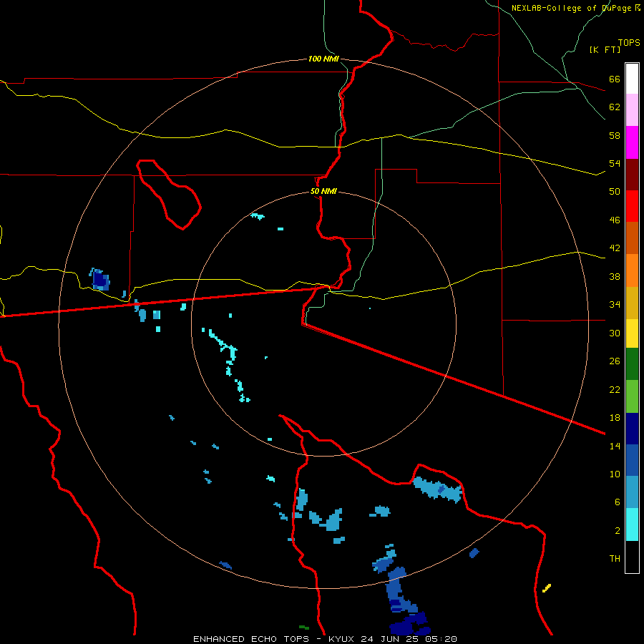Click the small green echo at bottom edge
Viewport: 644px width, 644px height.
(304, 628)
